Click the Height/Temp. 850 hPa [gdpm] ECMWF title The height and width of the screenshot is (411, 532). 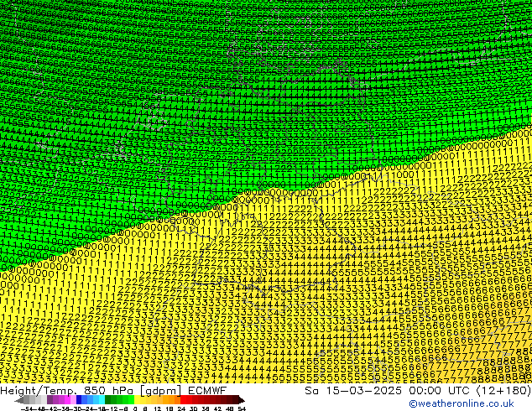click(113, 391)
